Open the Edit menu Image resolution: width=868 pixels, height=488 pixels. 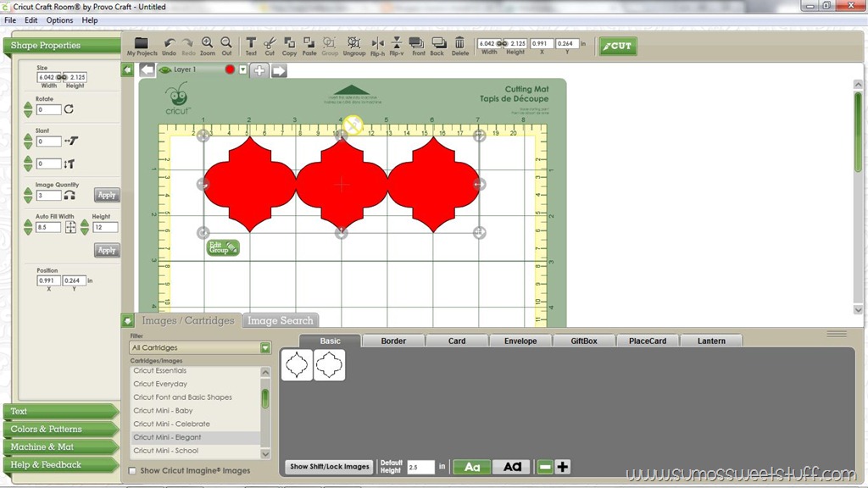coord(31,20)
